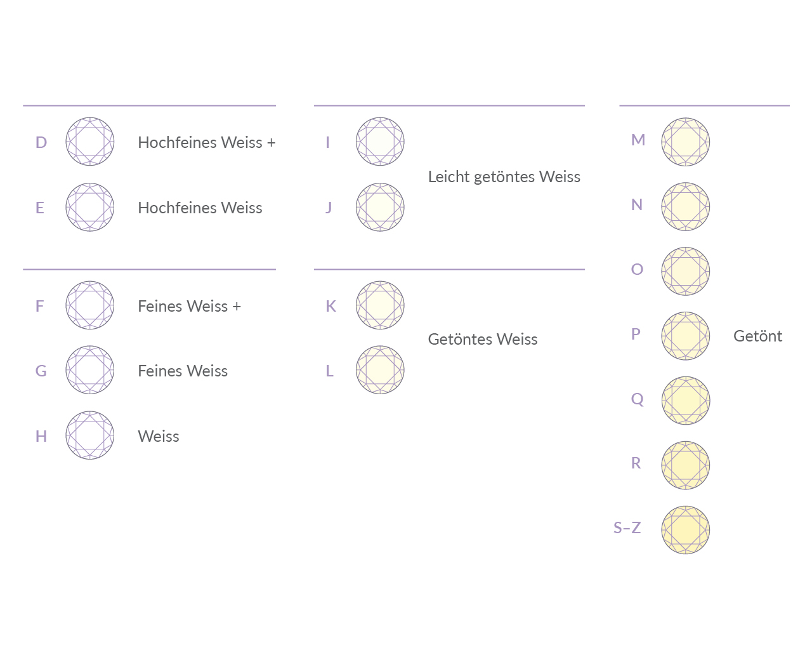This screenshot has width=812, height=650.
Task: Click the 'Hochfeines Weiss +' label
Action: (x=207, y=143)
